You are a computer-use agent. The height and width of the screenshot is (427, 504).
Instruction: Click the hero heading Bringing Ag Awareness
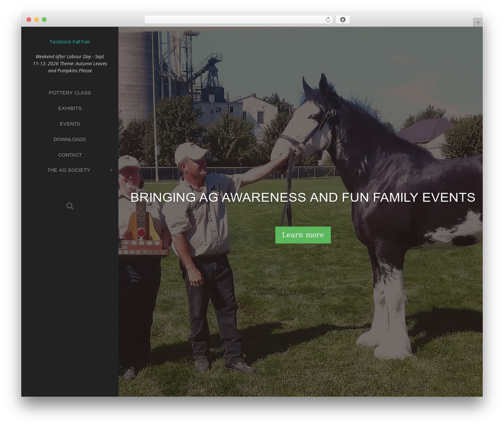click(303, 197)
